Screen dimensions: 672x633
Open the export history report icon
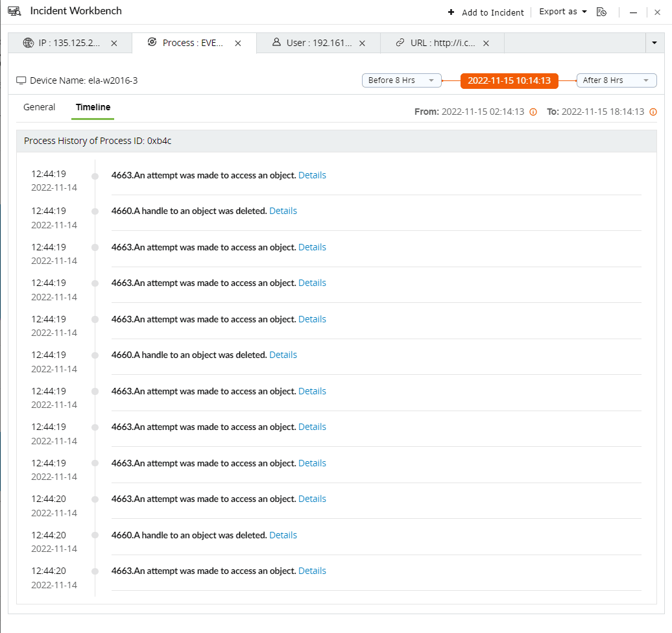coord(601,12)
